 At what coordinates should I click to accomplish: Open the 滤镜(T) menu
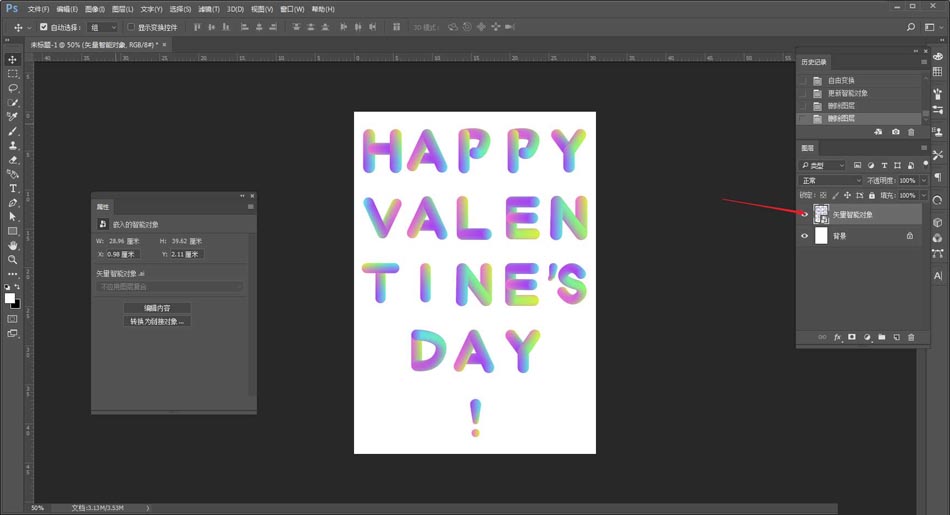pyautogui.click(x=208, y=9)
